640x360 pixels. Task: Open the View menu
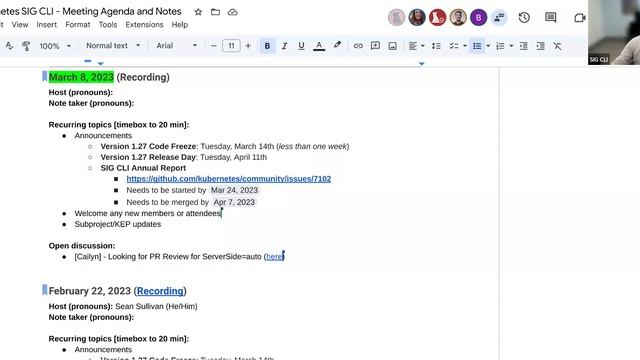point(20,24)
